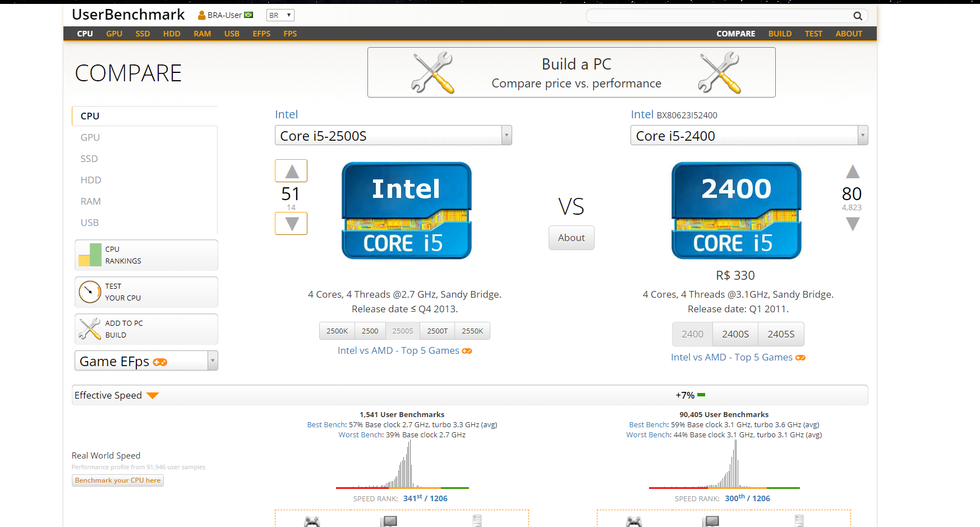Click gamepad icon in Game EFps selector

coord(160,362)
